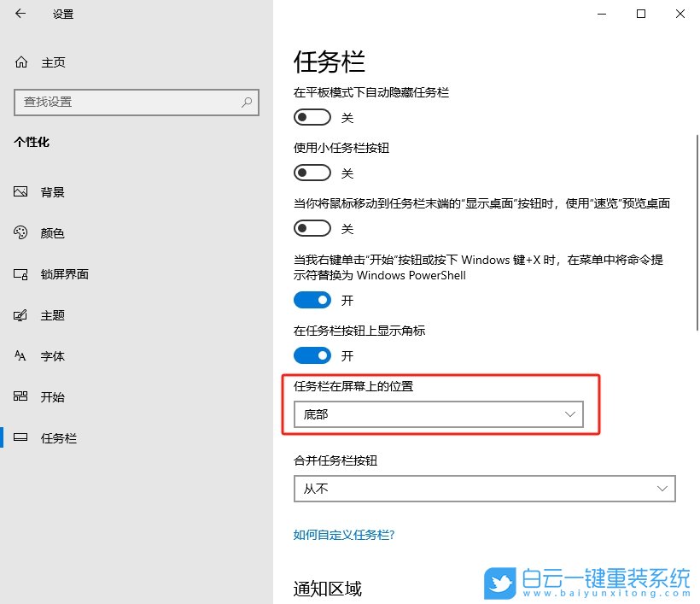700x604 pixels.
Task: Turn off 在任务栏按钮上显示角标 badges toggle
Action: click(x=312, y=355)
